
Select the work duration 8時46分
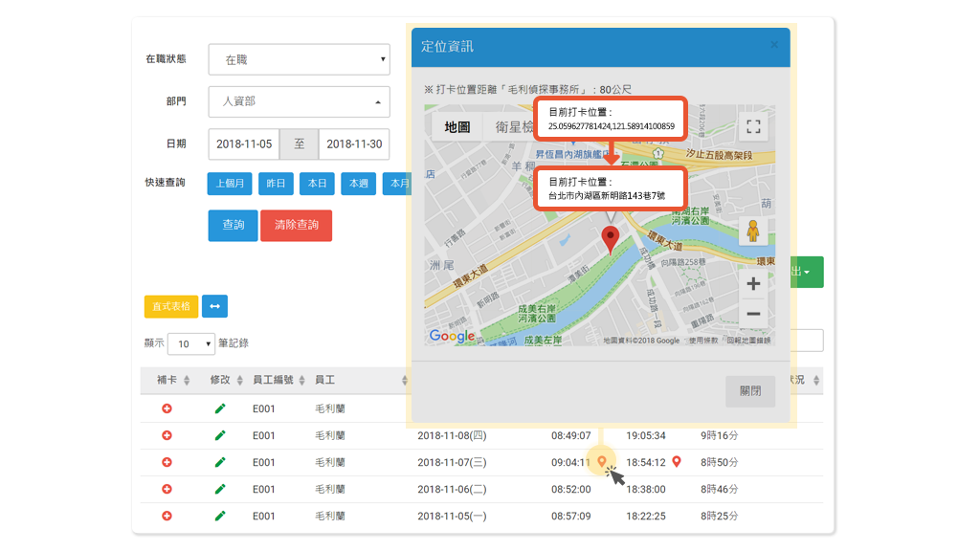(720, 489)
